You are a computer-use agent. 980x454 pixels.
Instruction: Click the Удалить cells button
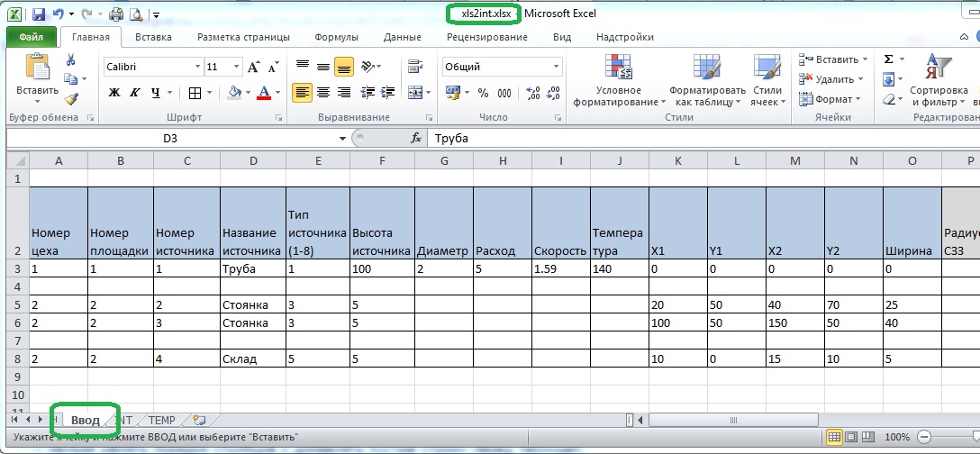pos(830,79)
